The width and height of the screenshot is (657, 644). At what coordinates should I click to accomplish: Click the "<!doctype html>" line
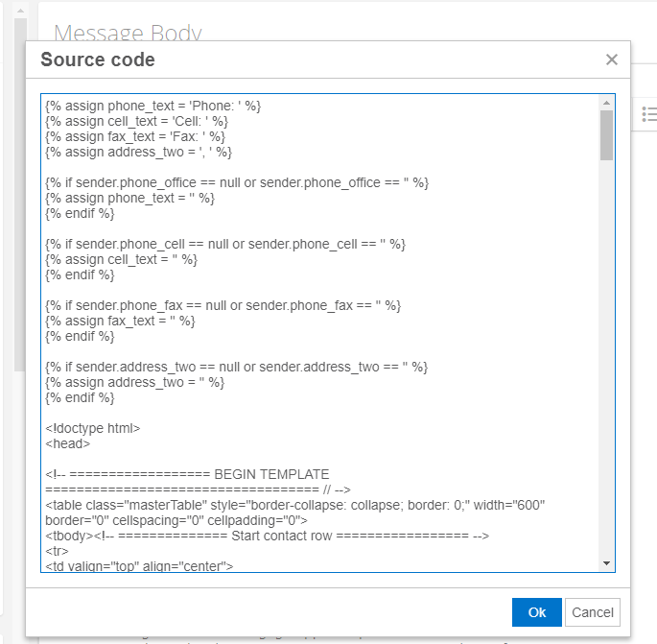tap(93, 428)
